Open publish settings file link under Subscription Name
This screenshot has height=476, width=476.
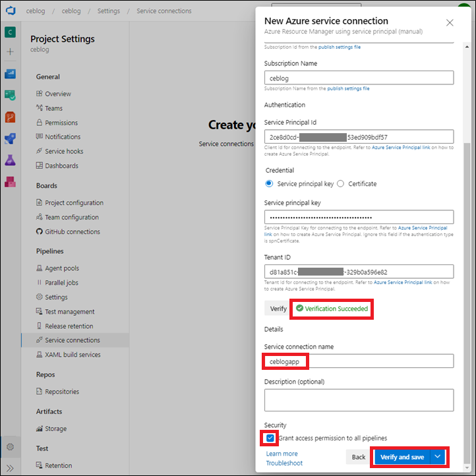pyautogui.click(x=348, y=88)
